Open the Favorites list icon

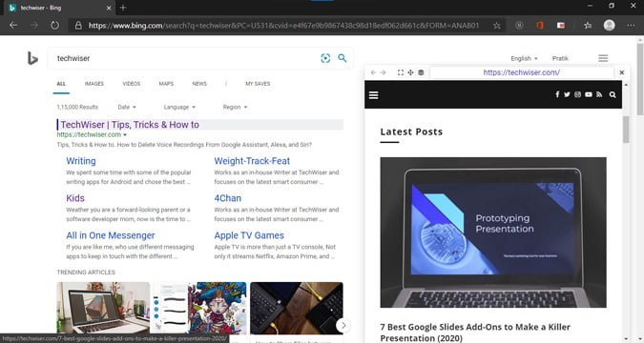(588, 26)
